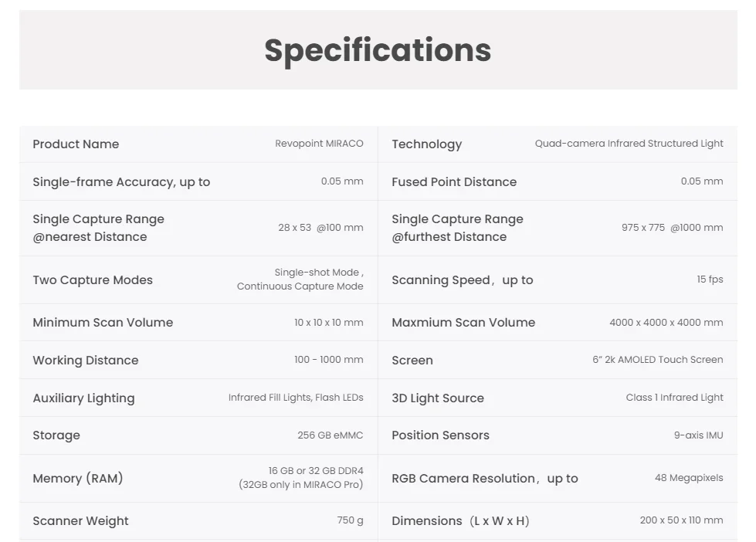Click the 975 x 775 @1000 mm value
This screenshot has height=542, width=756.
(x=672, y=228)
